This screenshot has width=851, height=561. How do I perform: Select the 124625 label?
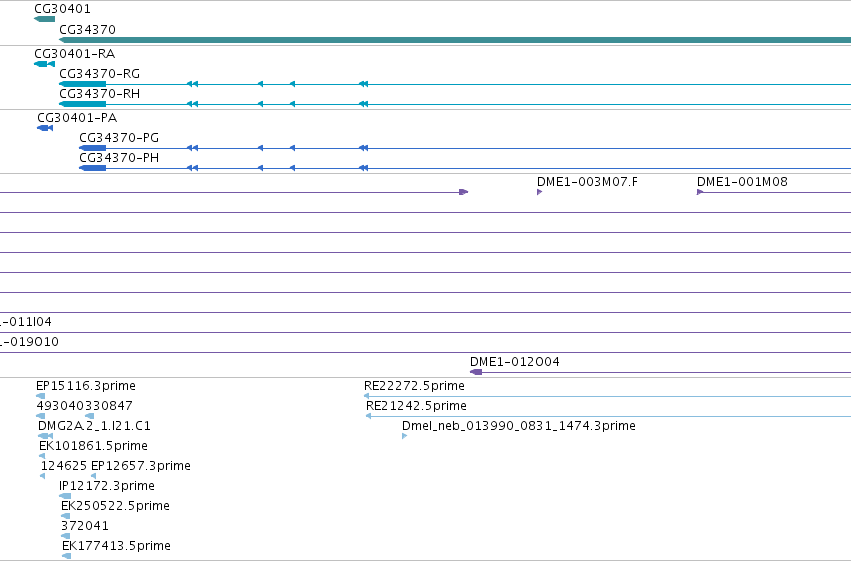[63, 466]
